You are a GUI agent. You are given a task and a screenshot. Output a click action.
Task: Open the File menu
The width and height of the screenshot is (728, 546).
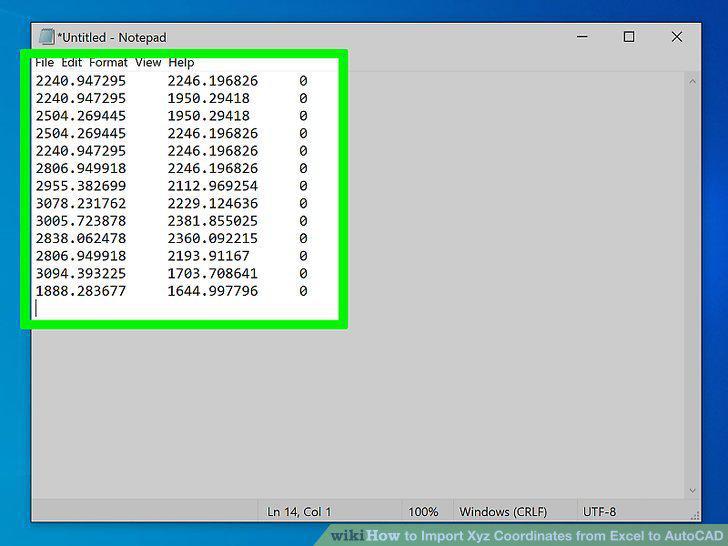pos(45,62)
